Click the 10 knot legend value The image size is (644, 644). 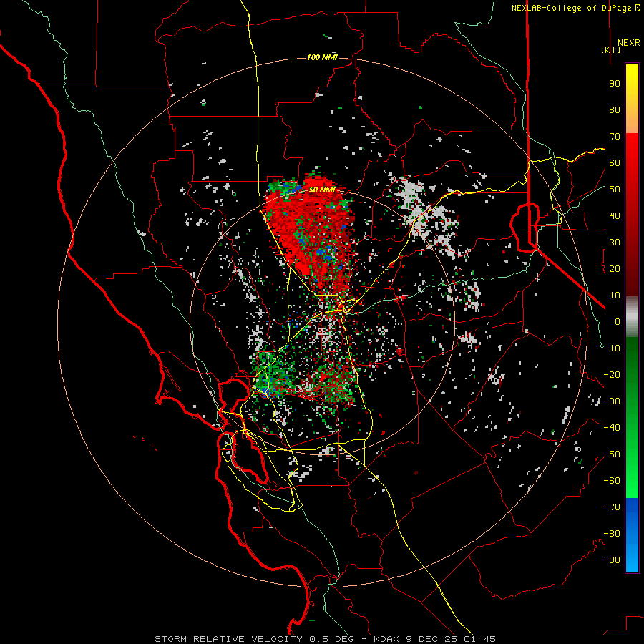point(615,296)
